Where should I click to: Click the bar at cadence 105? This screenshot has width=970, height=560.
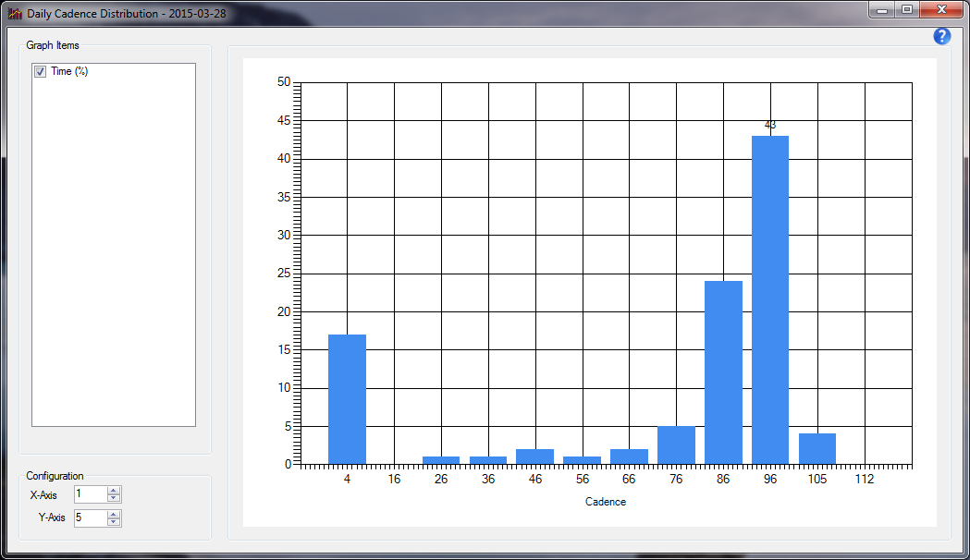(817, 449)
